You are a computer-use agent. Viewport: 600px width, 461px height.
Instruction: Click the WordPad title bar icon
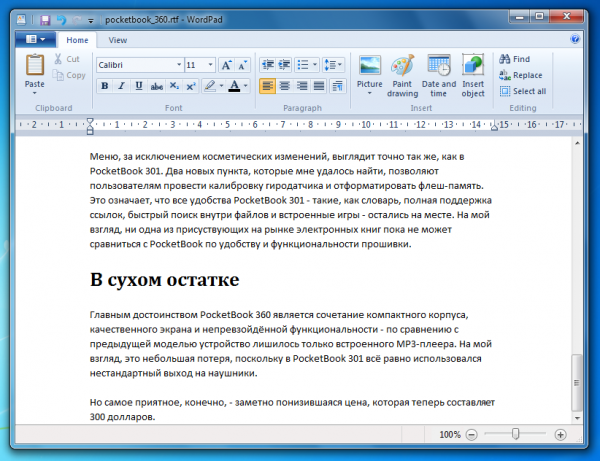click(x=21, y=20)
